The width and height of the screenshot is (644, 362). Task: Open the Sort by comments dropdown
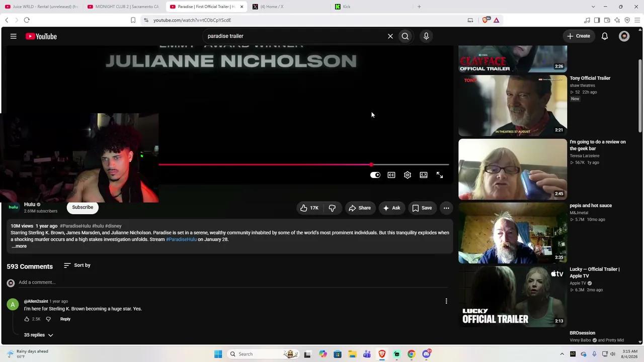click(x=77, y=265)
